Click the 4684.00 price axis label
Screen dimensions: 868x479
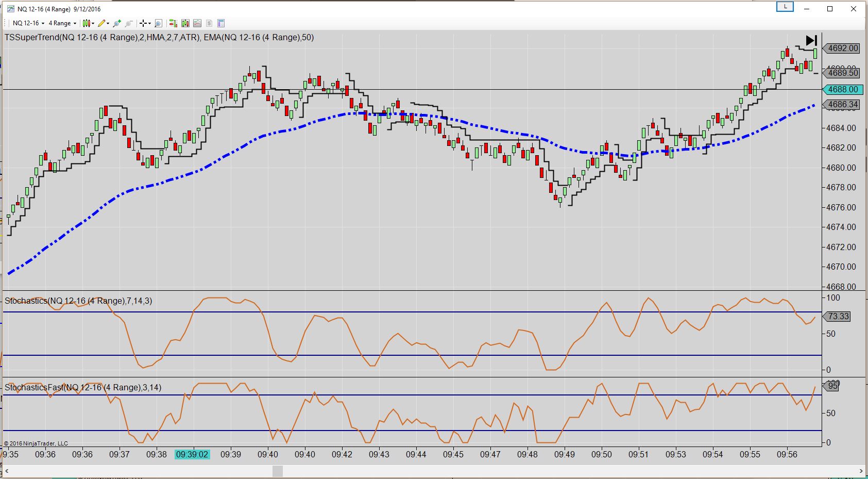click(x=841, y=128)
